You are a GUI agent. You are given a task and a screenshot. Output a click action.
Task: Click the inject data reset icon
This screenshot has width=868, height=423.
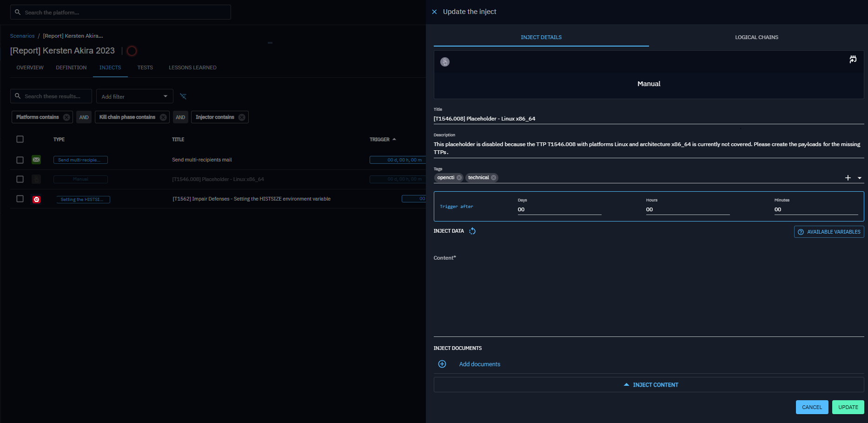(472, 231)
